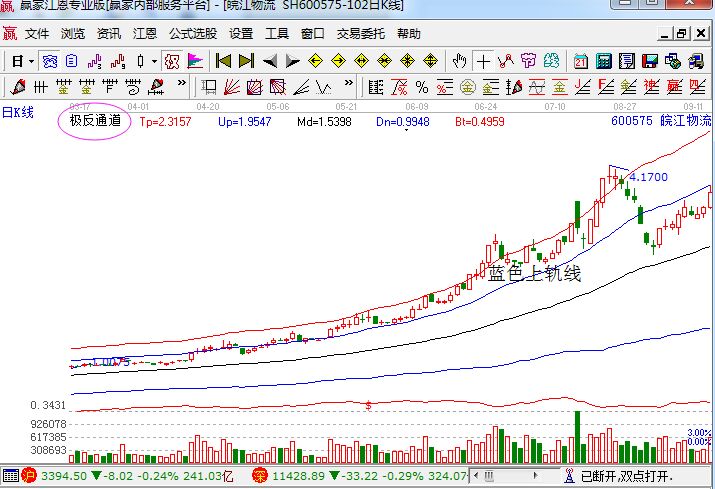Jump to first bar with skip-start arrow
The width and height of the screenshot is (715, 489).
pyautogui.click(x=224, y=61)
